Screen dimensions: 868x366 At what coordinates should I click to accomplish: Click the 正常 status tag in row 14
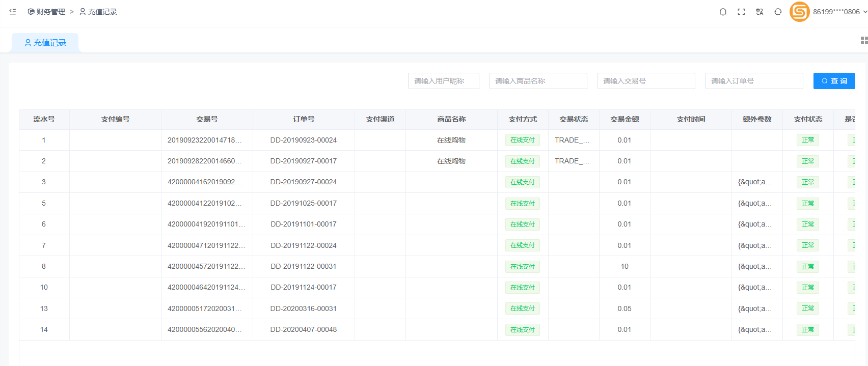[807, 330]
